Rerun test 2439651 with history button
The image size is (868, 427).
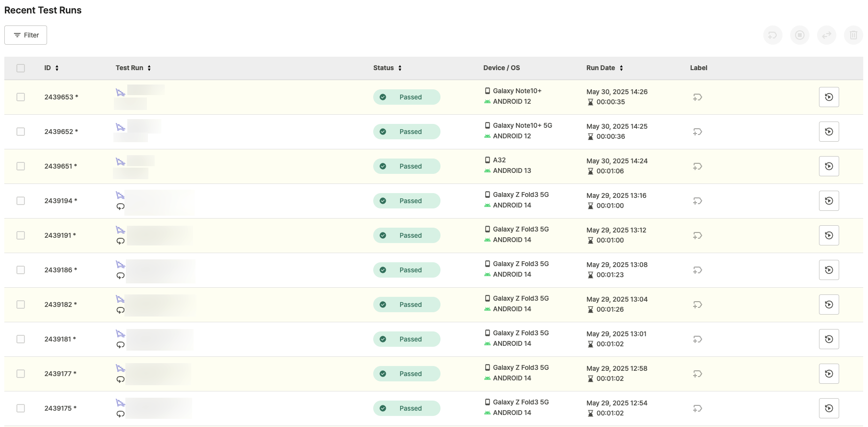[x=829, y=166]
